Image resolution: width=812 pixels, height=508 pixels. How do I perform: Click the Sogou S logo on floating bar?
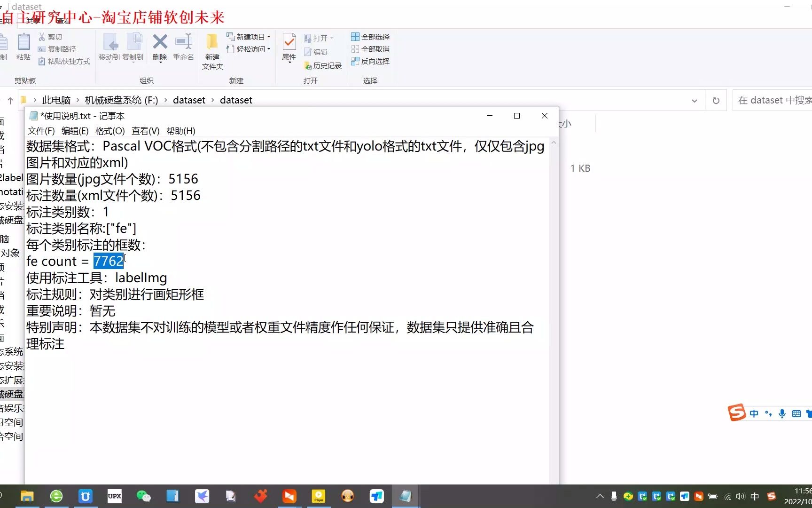(x=737, y=413)
